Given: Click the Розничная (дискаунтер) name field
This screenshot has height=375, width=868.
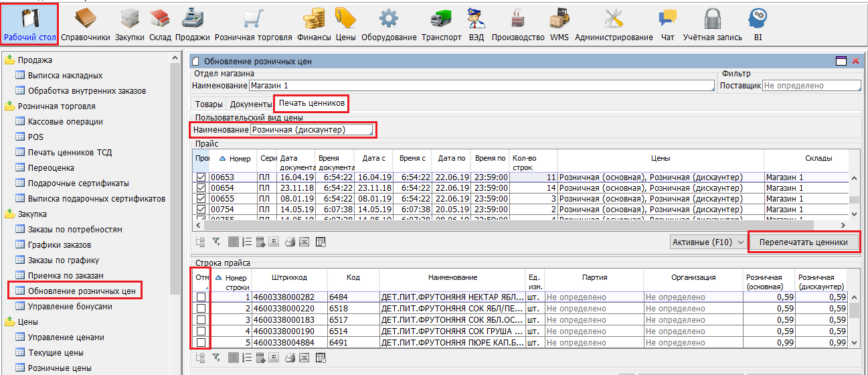Looking at the screenshot, I should pos(311,130).
